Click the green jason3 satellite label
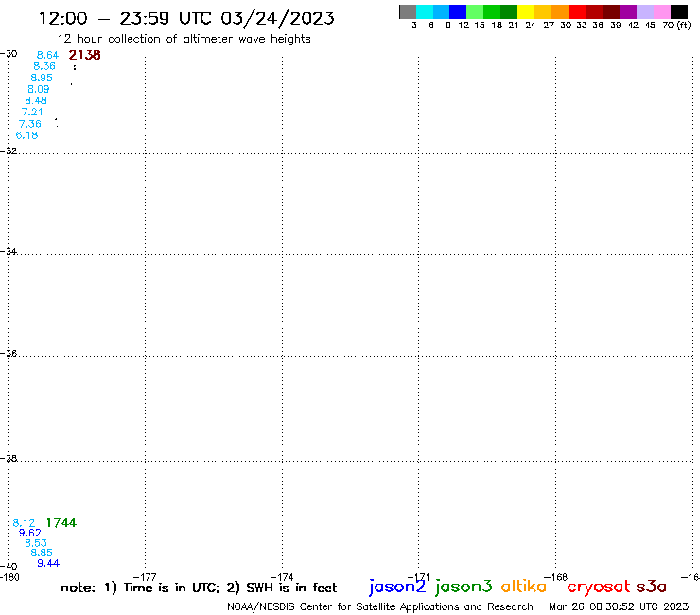The width and height of the screenshot is (700, 615). click(464, 587)
